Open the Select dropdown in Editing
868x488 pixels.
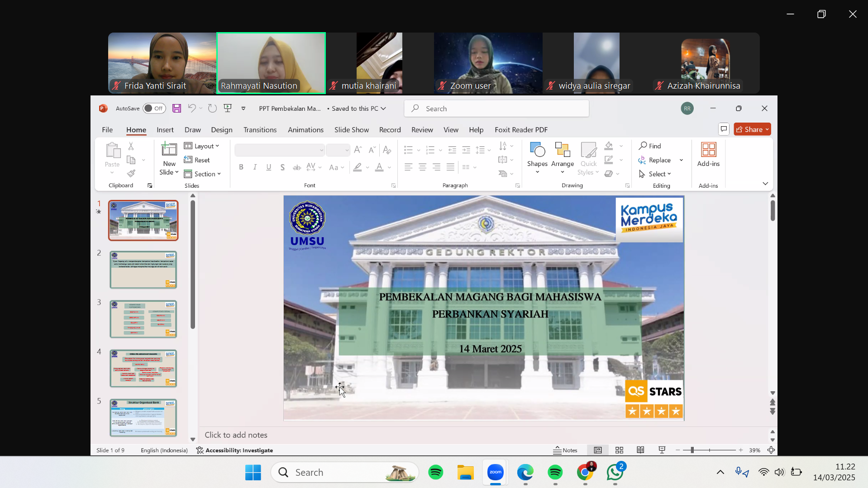(x=655, y=174)
